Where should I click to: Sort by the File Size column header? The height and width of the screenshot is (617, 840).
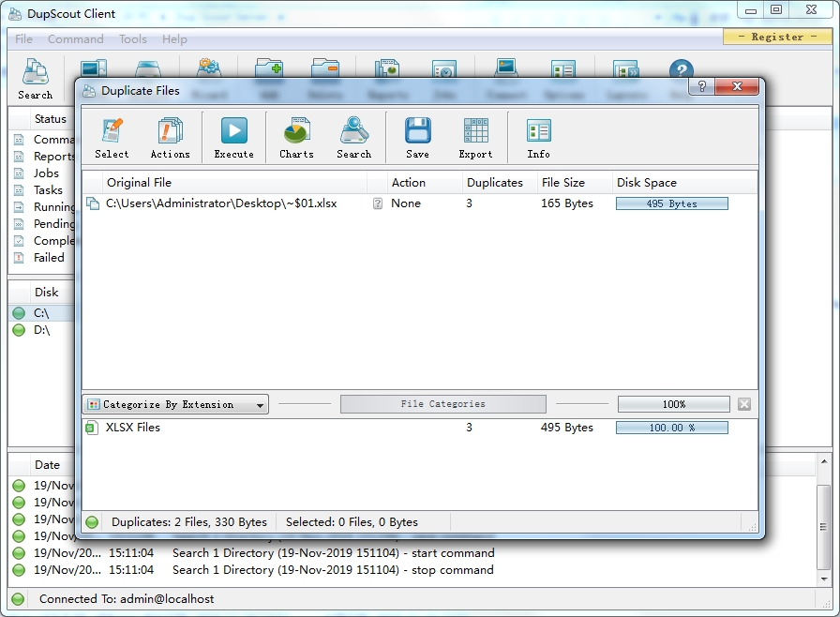(x=575, y=183)
